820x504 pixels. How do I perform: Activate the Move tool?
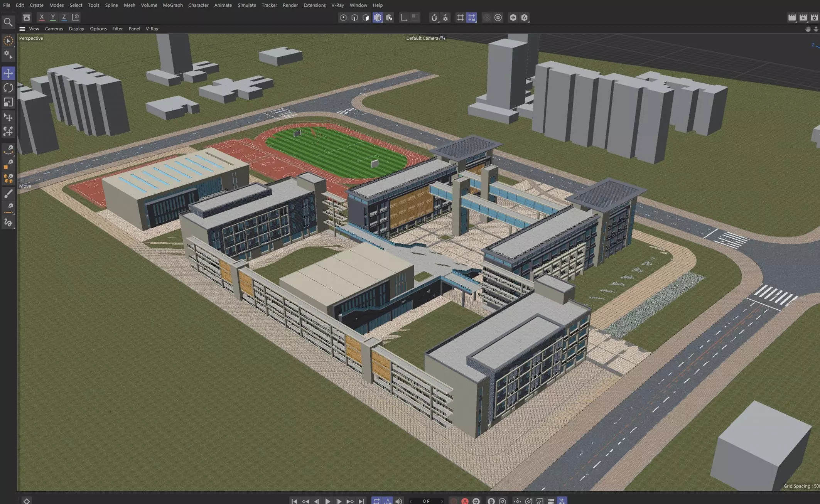click(8, 73)
